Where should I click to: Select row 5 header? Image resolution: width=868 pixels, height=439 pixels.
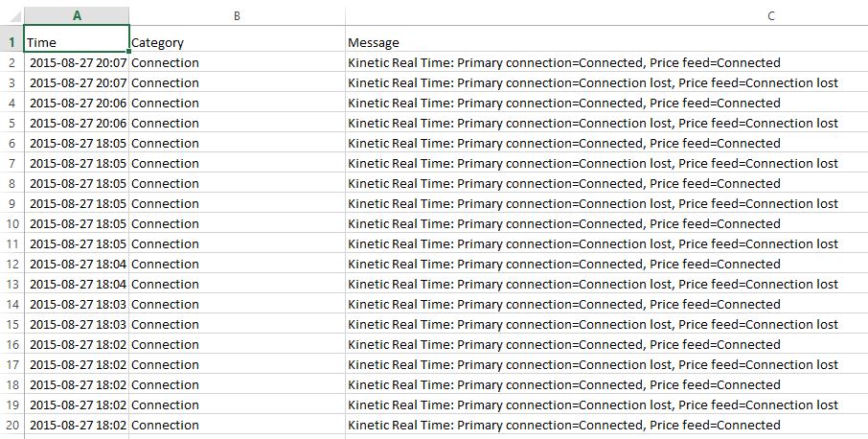point(11,123)
